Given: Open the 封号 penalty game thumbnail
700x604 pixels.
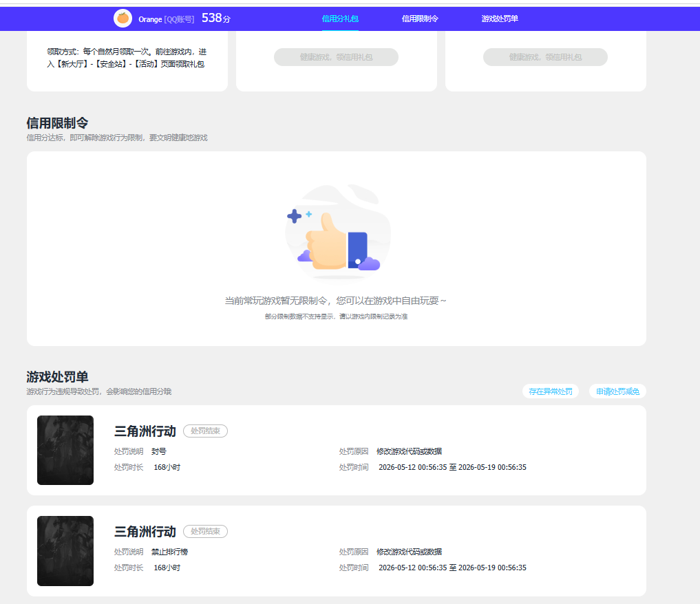Looking at the screenshot, I should 65,450.
